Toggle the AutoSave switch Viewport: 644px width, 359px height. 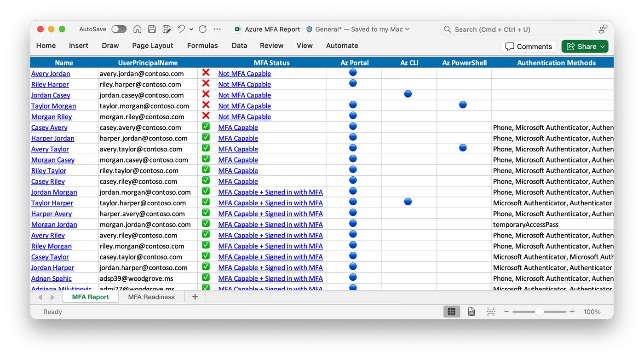coord(119,29)
